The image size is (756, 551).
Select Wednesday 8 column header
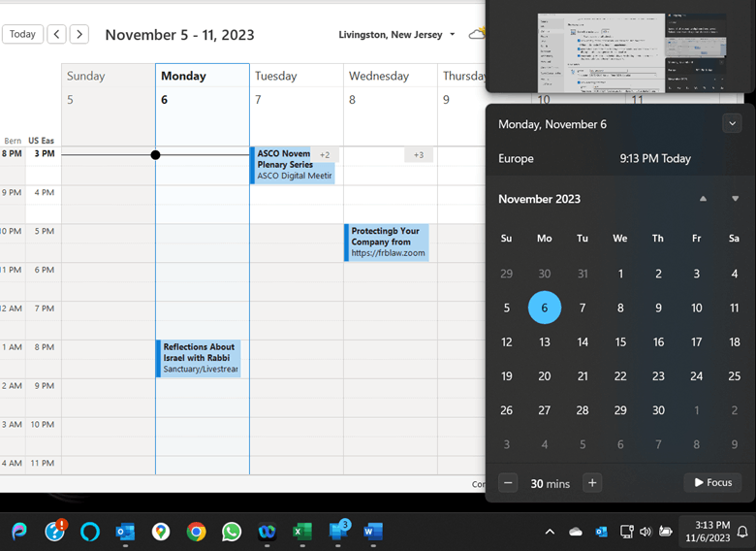[391, 88]
